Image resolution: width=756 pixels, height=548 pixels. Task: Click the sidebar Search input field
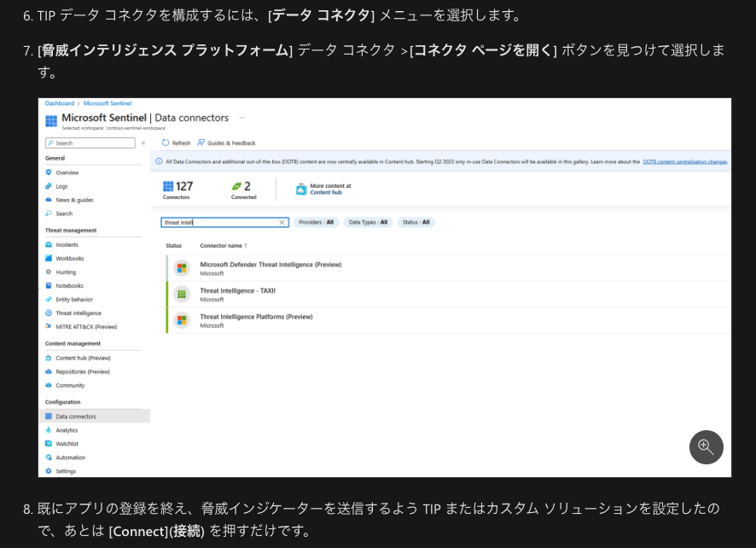point(90,143)
